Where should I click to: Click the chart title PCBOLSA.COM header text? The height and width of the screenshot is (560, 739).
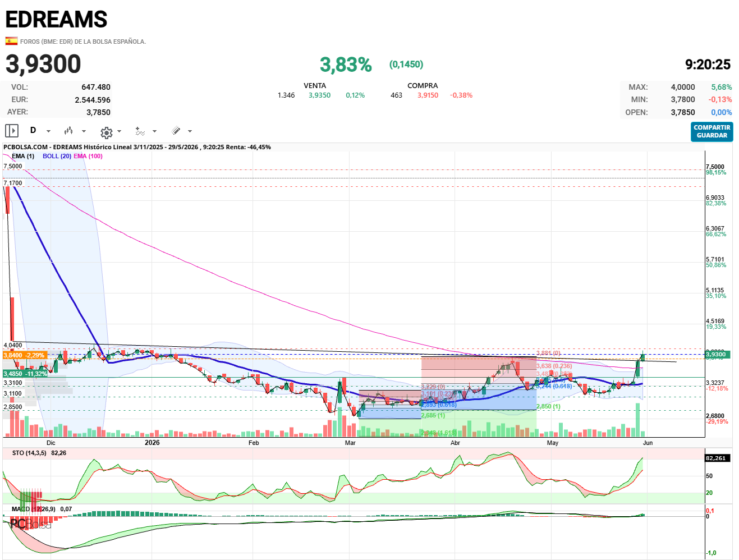click(137, 147)
